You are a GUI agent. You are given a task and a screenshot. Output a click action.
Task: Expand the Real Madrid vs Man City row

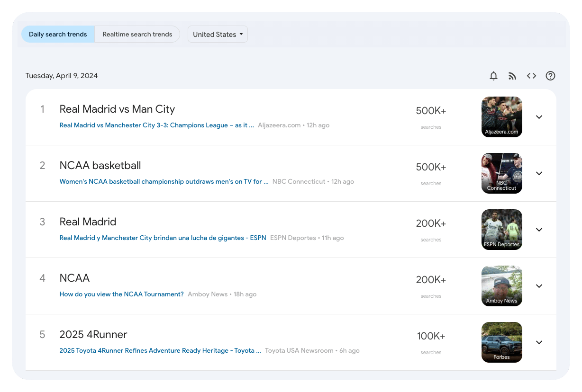coord(539,117)
